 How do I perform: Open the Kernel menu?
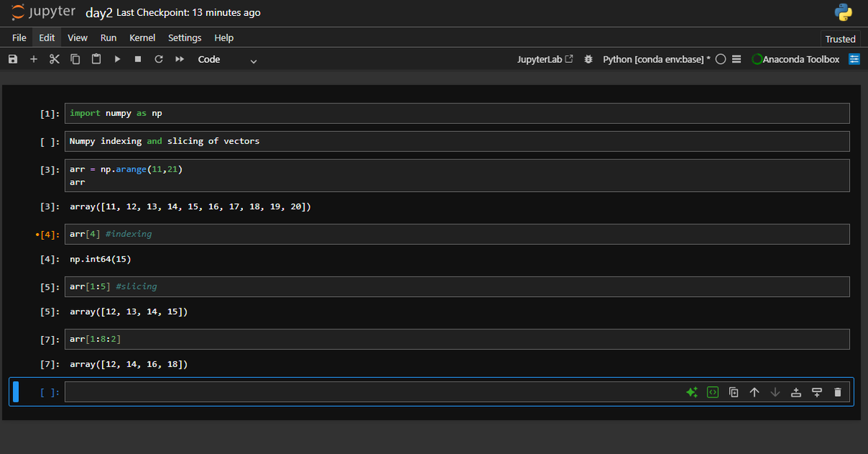coord(142,38)
